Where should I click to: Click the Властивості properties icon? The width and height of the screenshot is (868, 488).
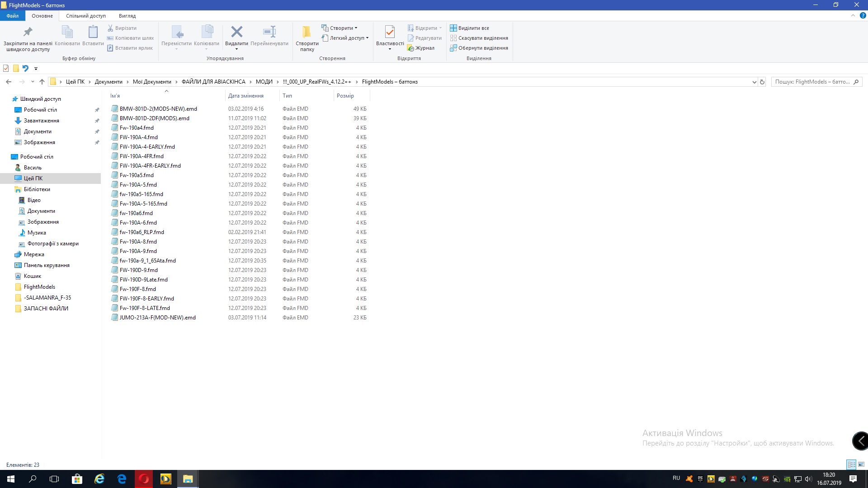pyautogui.click(x=390, y=32)
